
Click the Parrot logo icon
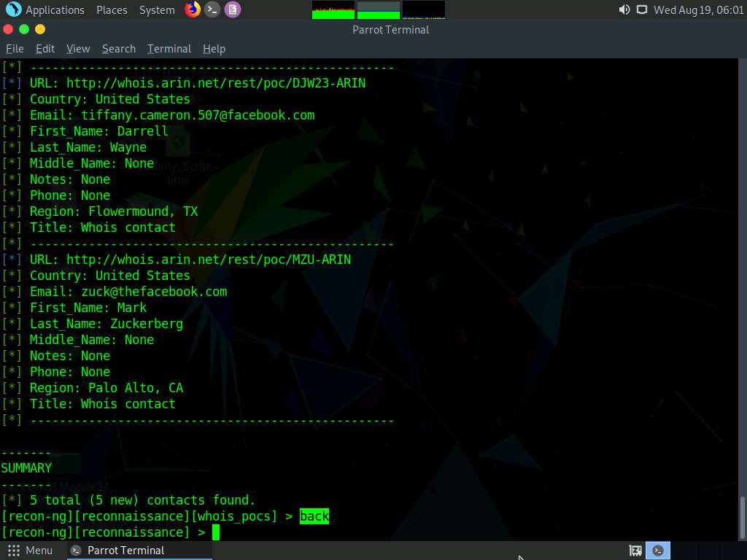click(13, 9)
